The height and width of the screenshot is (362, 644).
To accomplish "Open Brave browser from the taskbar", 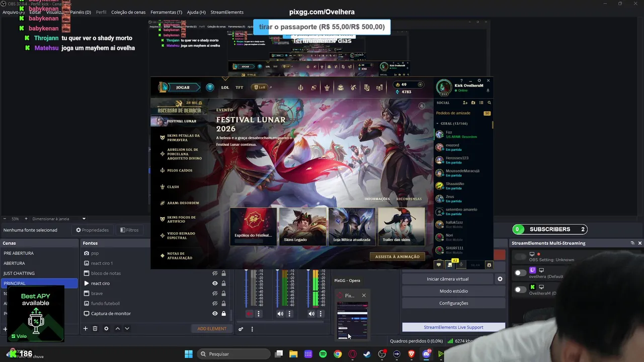I will tap(411, 354).
